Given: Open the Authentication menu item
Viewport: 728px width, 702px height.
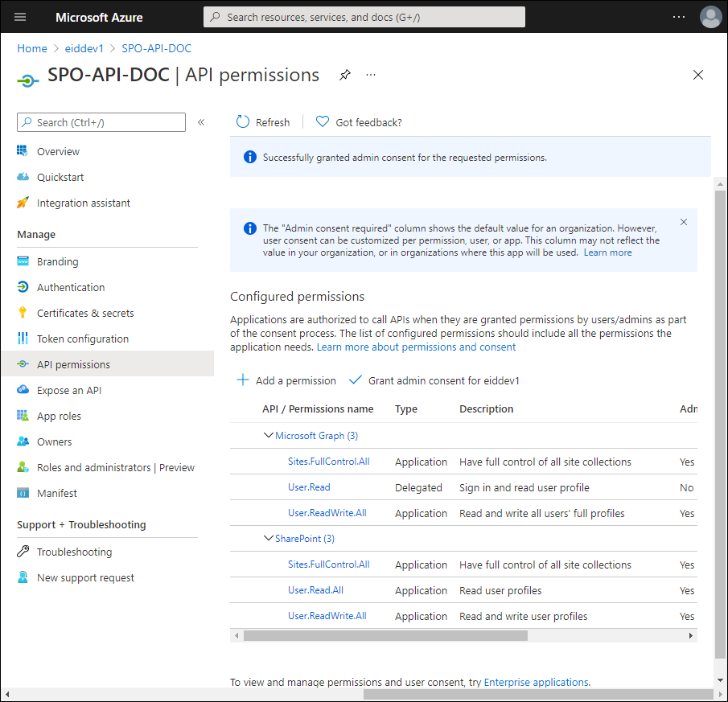Looking at the screenshot, I should [71, 287].
